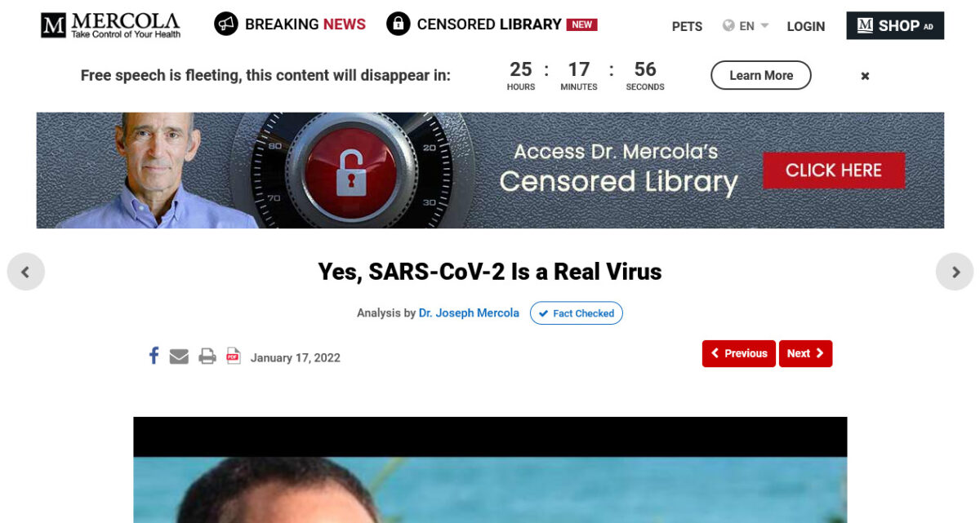Click the Censored Library padlock icon

[x=398, y=24]
